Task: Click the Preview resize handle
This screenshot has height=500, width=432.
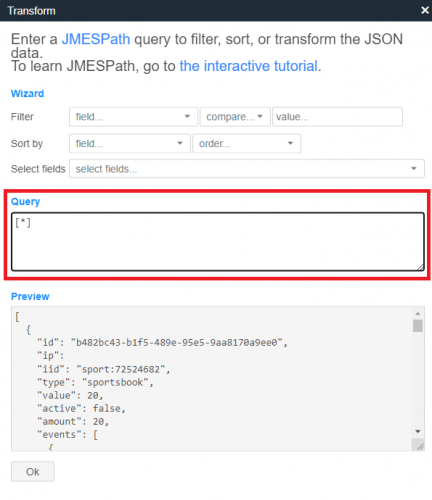Action: (420, 447)
